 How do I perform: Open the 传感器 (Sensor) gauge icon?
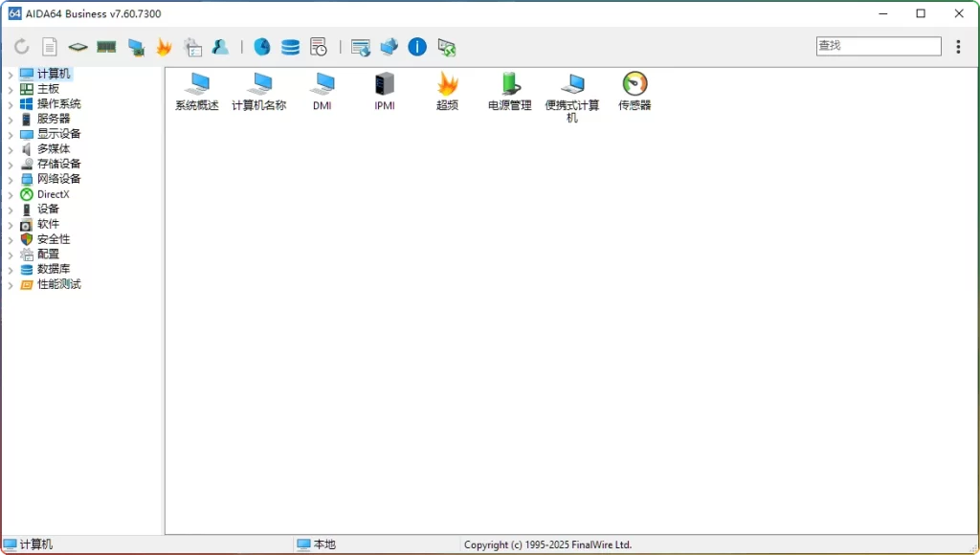point(634,91)
